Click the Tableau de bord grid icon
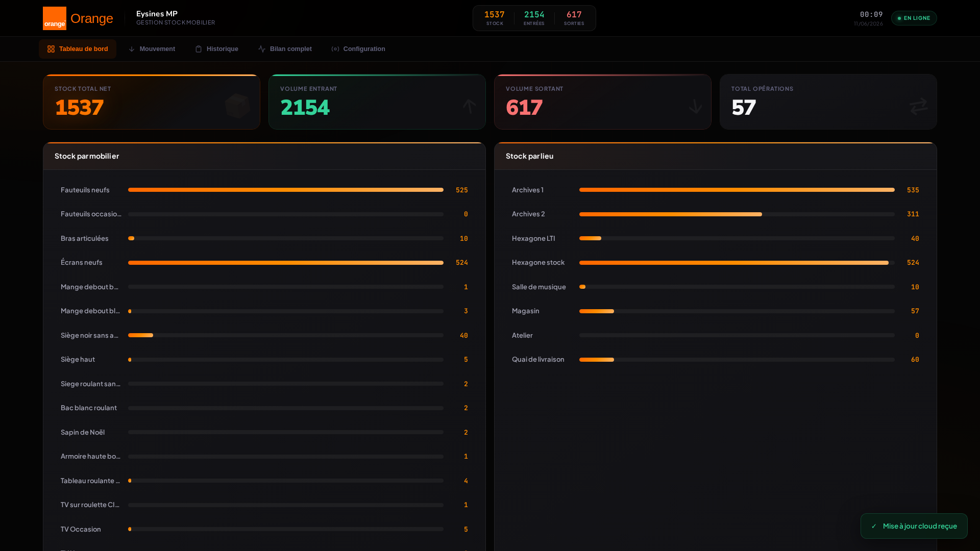This screenshot has height=551, width=980. coord(51,49)
